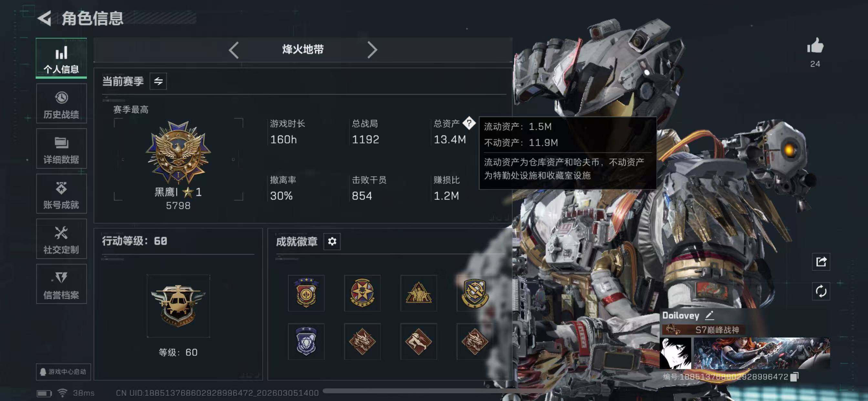Click the 游戏中心启动 button
Viewport: 868px width, 401px height.
point(63,372)
